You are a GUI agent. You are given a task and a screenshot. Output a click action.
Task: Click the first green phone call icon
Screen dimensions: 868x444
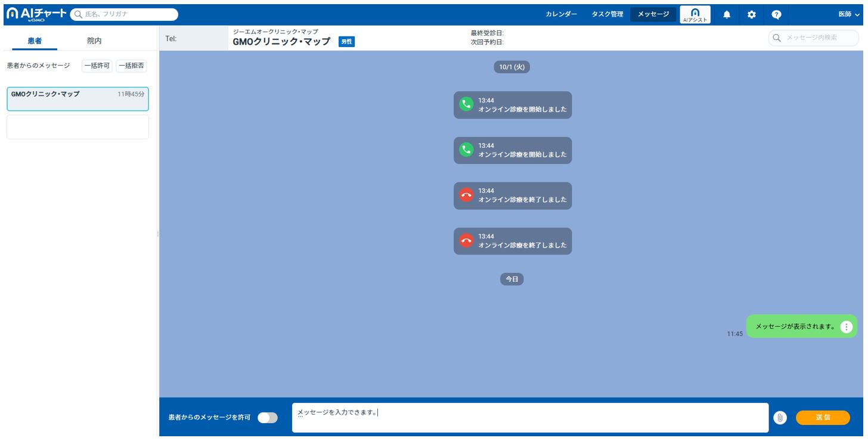click(x=466, y=105)
